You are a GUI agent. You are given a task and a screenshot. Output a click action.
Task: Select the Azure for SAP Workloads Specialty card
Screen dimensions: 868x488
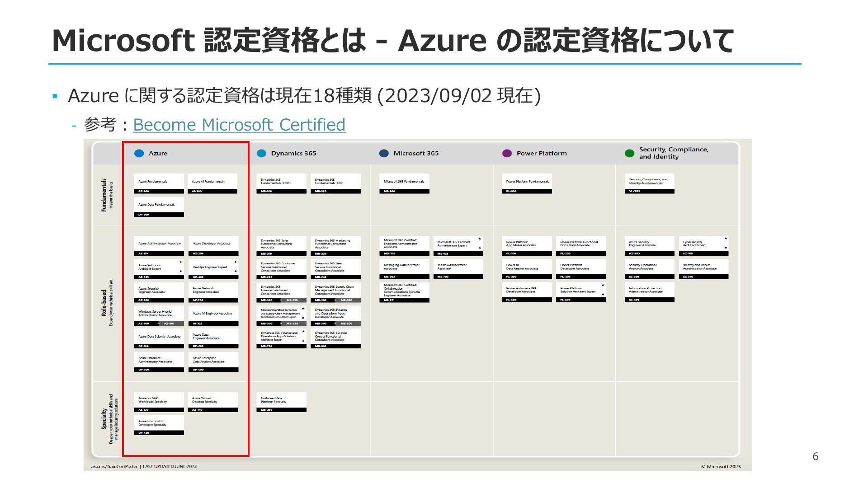[x=159, y=402]
